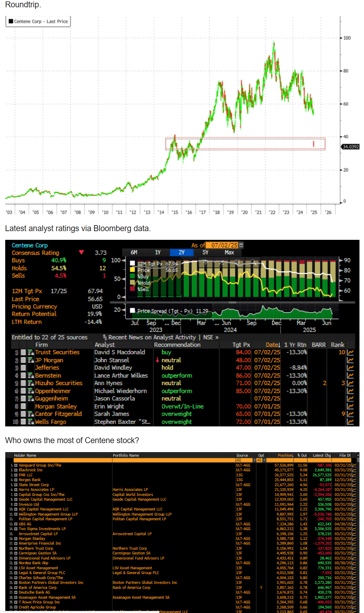Image resolution: width=364 pixels, height=613 pixels.
Task: Sort analyst table by Date column
Action: point(273,345)
